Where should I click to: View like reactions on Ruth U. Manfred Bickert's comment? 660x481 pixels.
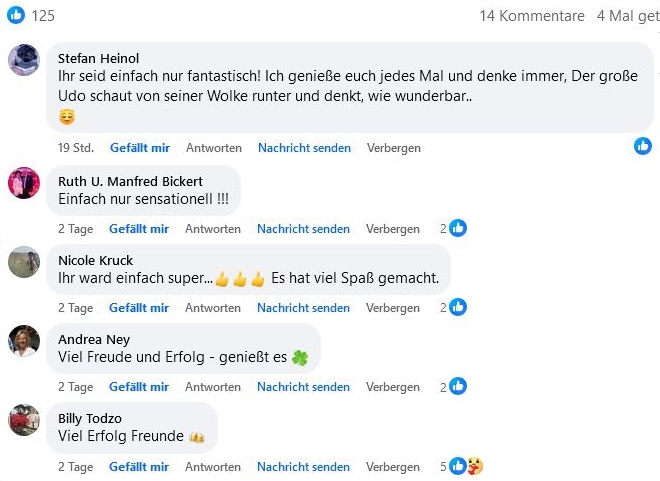458,228
